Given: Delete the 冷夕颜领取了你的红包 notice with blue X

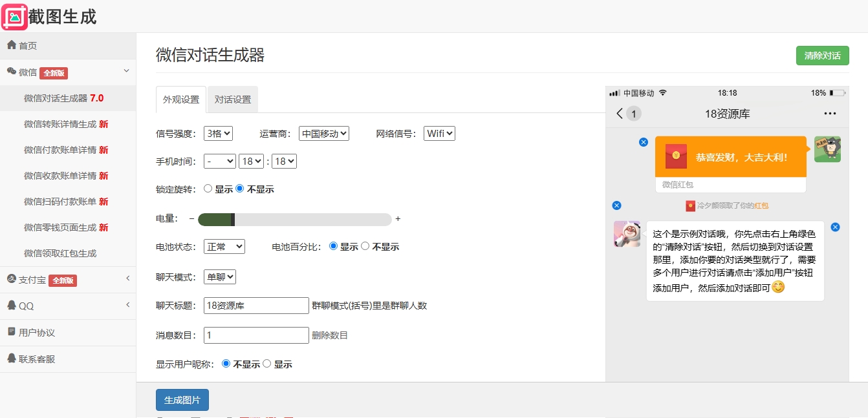Looking at the screenshot, I should 616,205.
